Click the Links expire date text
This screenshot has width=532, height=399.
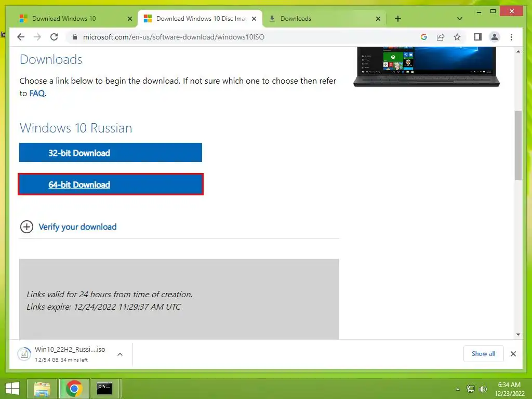click(104, 307)
